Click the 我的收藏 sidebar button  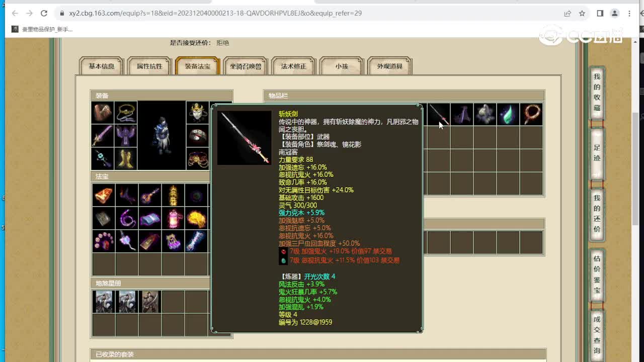[x=597, y=93]
